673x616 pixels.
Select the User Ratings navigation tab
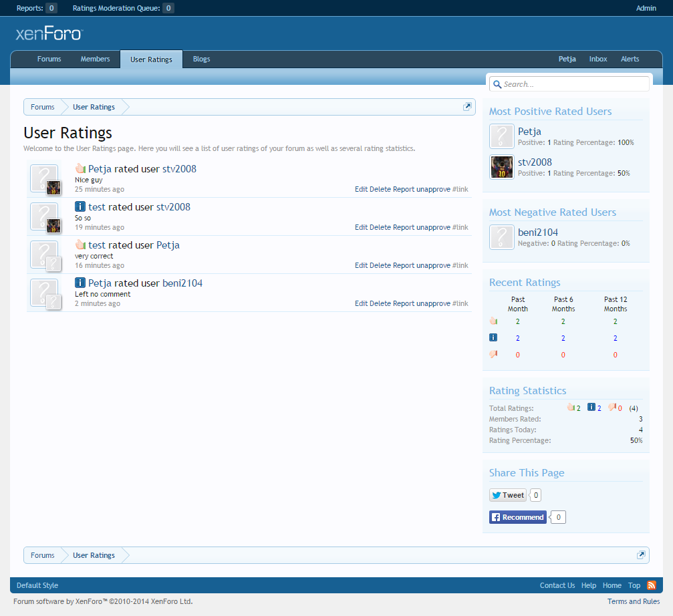pos(151,59)
